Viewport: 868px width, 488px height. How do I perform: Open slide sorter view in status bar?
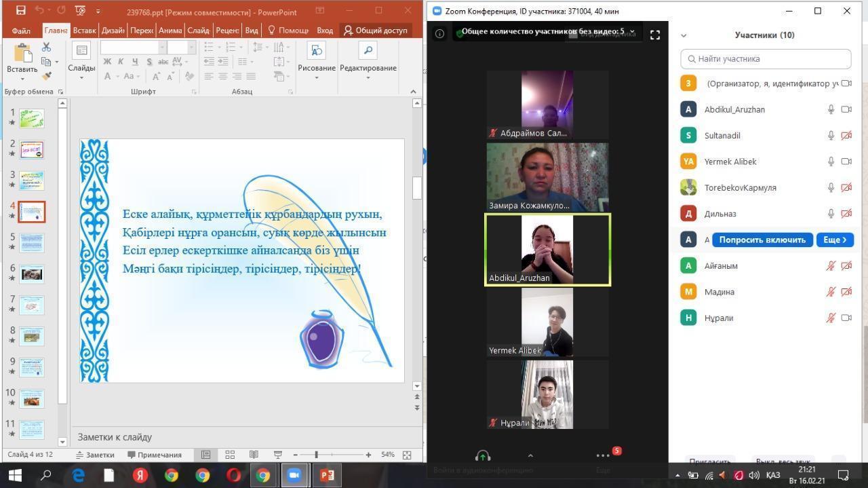point(230,455)
